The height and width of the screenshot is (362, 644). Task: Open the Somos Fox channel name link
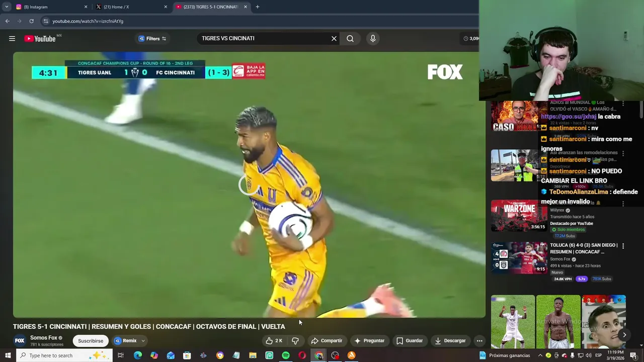click(44, 338)
